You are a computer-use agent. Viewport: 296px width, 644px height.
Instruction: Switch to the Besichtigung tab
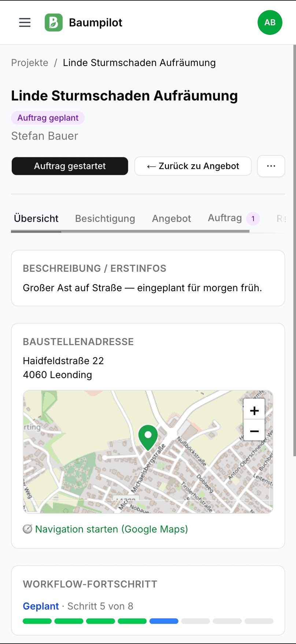click(105, 219)
